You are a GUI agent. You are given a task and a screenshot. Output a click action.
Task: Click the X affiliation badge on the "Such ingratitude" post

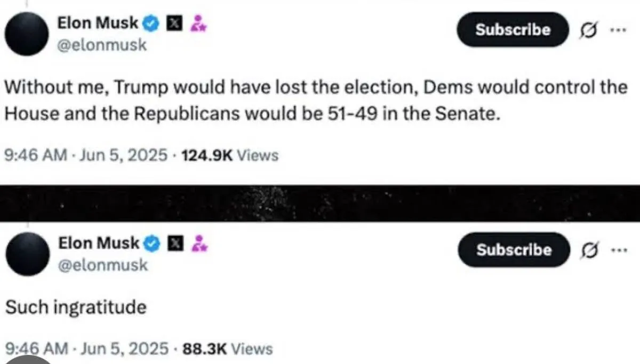[174, 244]
